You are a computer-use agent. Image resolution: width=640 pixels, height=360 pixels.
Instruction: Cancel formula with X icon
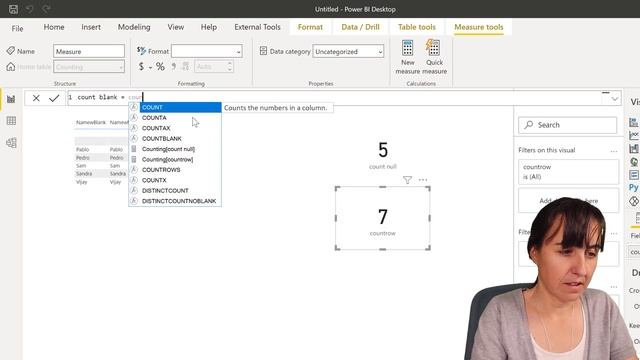click(36, 98)
